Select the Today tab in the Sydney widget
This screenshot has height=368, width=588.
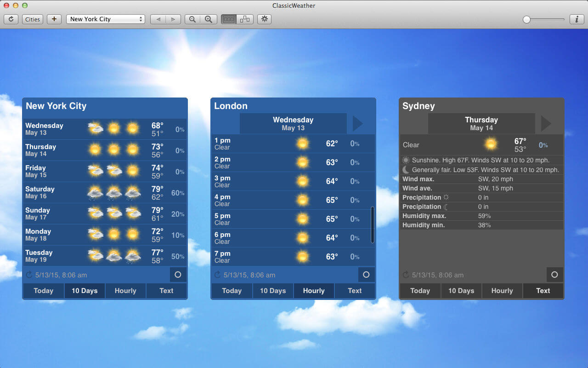point(420,291)
